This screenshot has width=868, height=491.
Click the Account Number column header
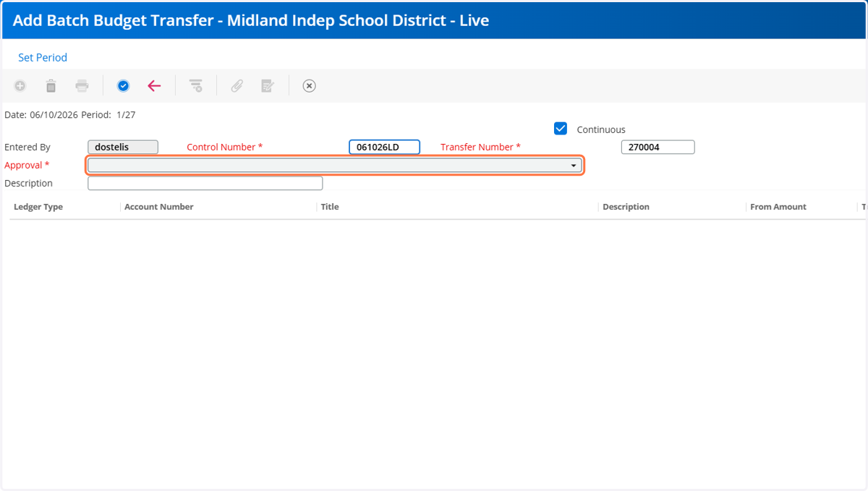(159, 207)
